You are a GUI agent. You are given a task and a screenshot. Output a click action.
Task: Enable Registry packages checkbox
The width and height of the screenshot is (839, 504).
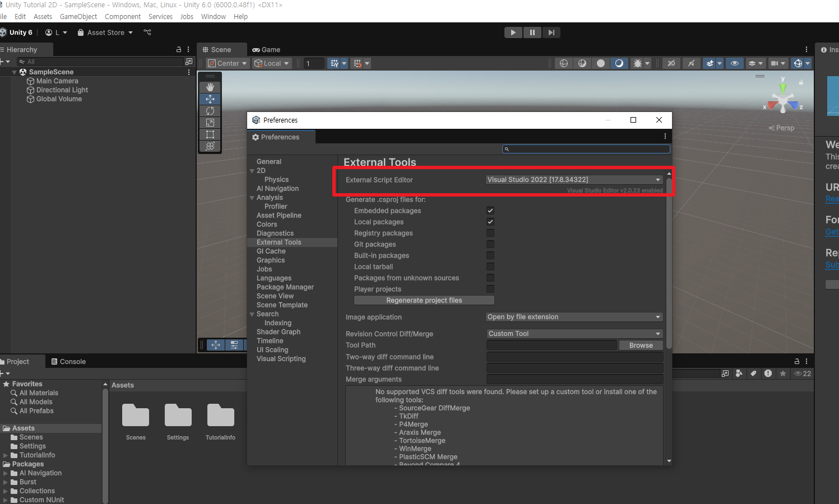click(x=490, y=233)
